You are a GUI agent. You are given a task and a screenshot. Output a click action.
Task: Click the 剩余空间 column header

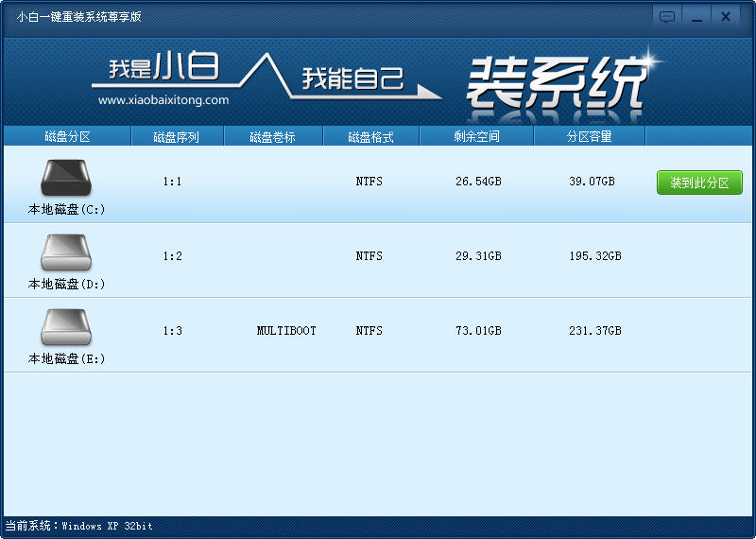pos(476,136)
